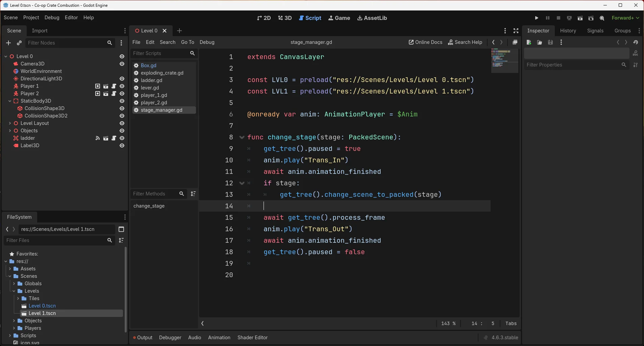The height and width of the screenshot is (346, 644).
Task: Open the ladder node's script icon
Action: pos(114,138)
